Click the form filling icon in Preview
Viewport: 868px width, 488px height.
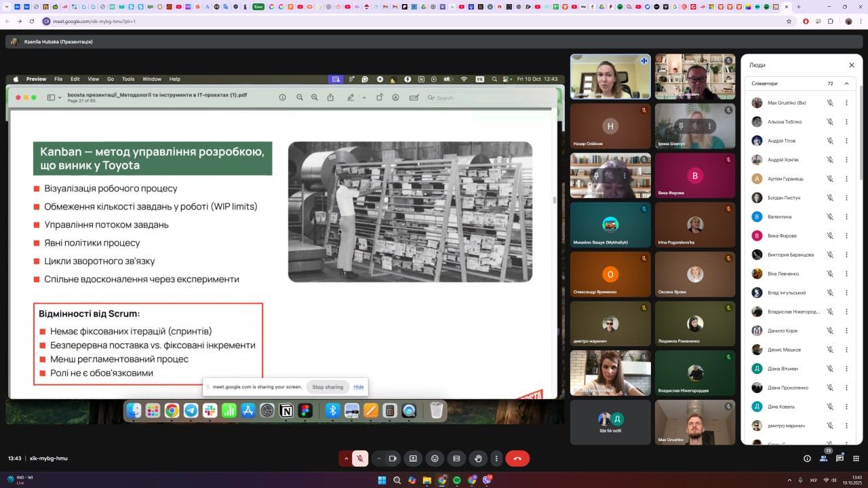(414, 98)
